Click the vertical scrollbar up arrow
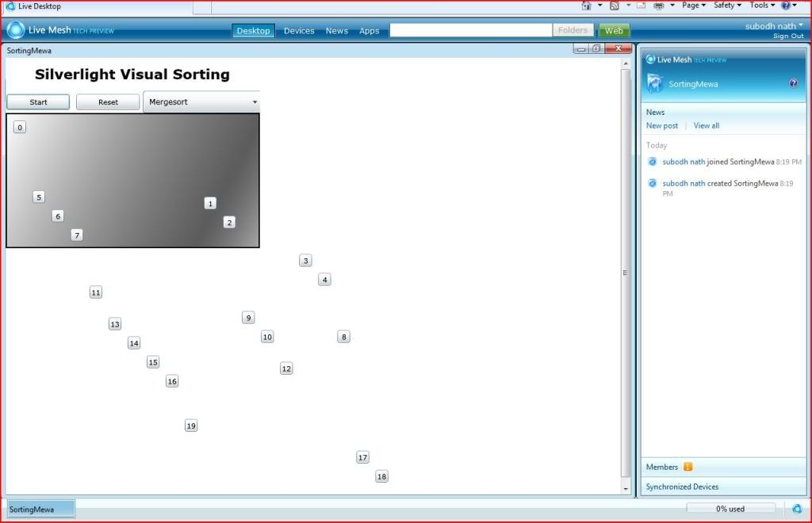Viewport: 812px width, 523px height. [x=626, y=63]
